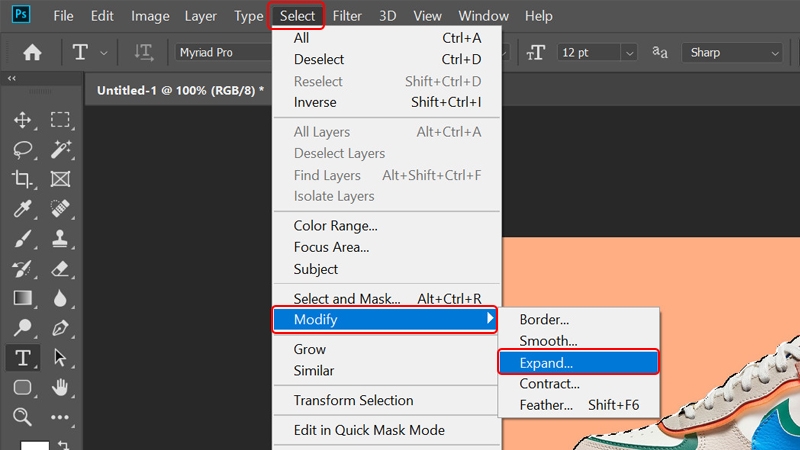Choose Expand... in Modify submenu
Viewport: 800px width, 450px height.
point(579,363)
